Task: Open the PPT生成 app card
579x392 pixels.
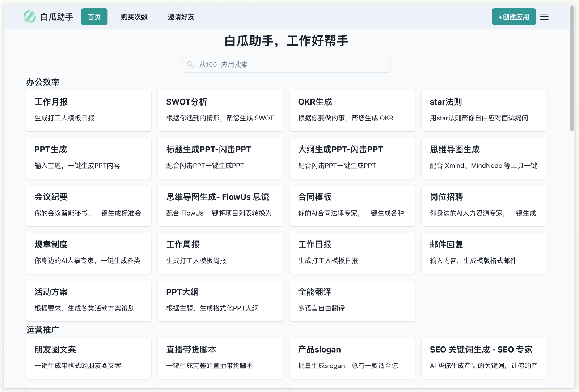Action: (x=88, y=158)
